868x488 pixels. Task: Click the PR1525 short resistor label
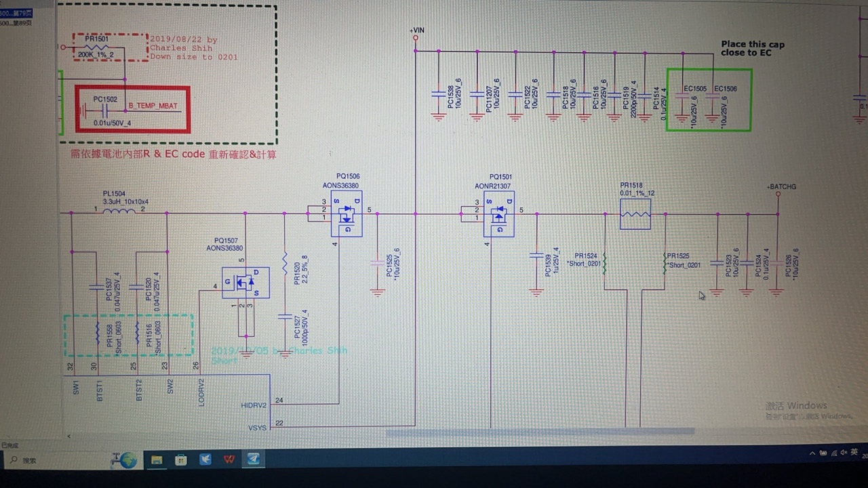tap(683, 260)
